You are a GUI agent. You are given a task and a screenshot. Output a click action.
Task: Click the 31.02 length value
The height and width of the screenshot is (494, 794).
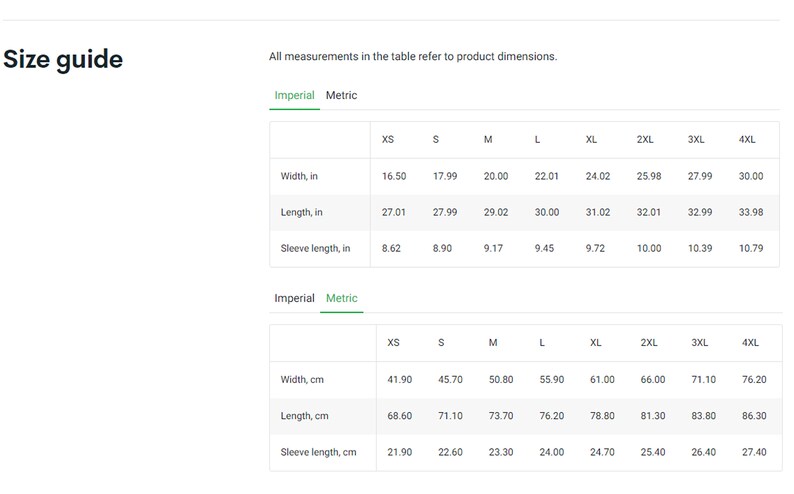[x=598, y=212]
